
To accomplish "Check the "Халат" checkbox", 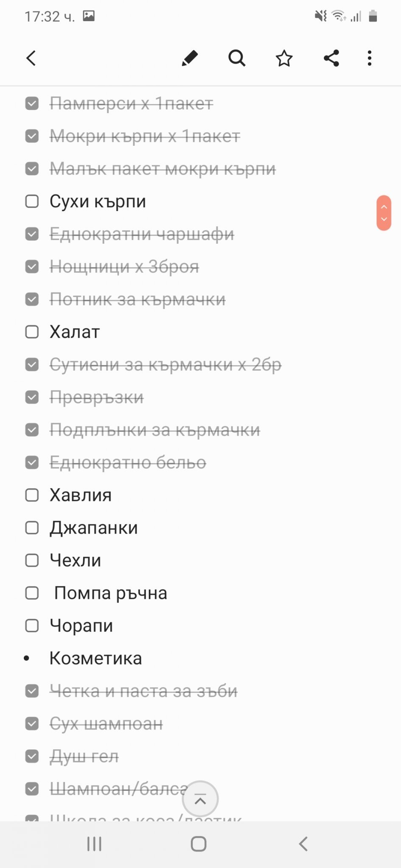I will click(x=32, y=332).
